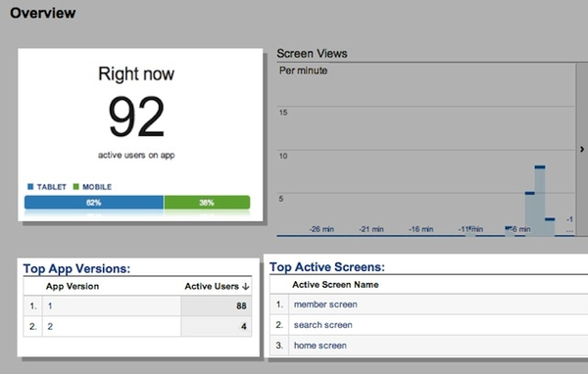Click the blue TABLET legend square
The width and height of the screenshot is (588, 374).
tap(30, 187)
